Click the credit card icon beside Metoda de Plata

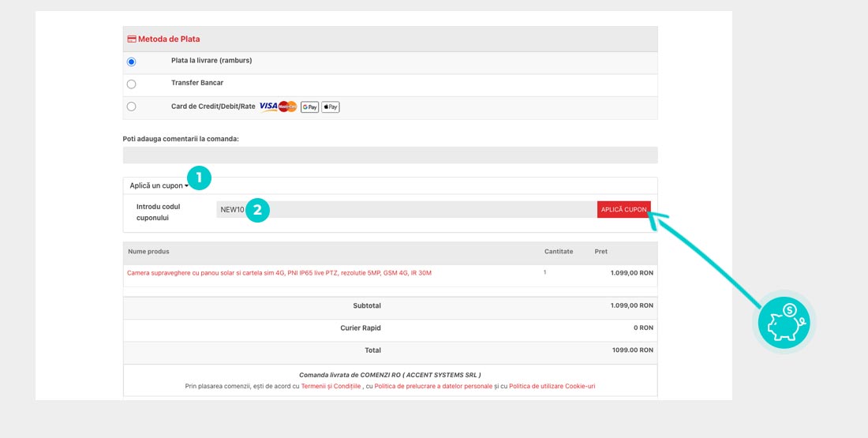[131, 39]
